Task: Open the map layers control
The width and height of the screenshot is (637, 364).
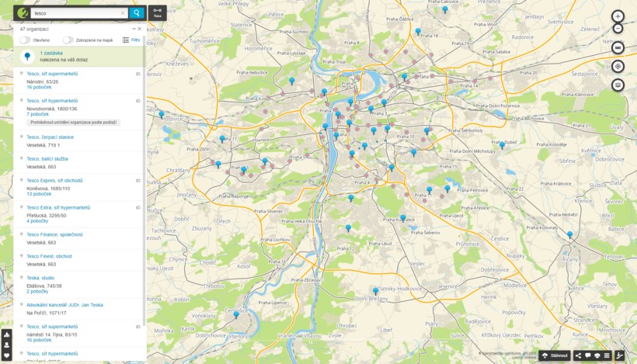Action: tap(618, 85)
